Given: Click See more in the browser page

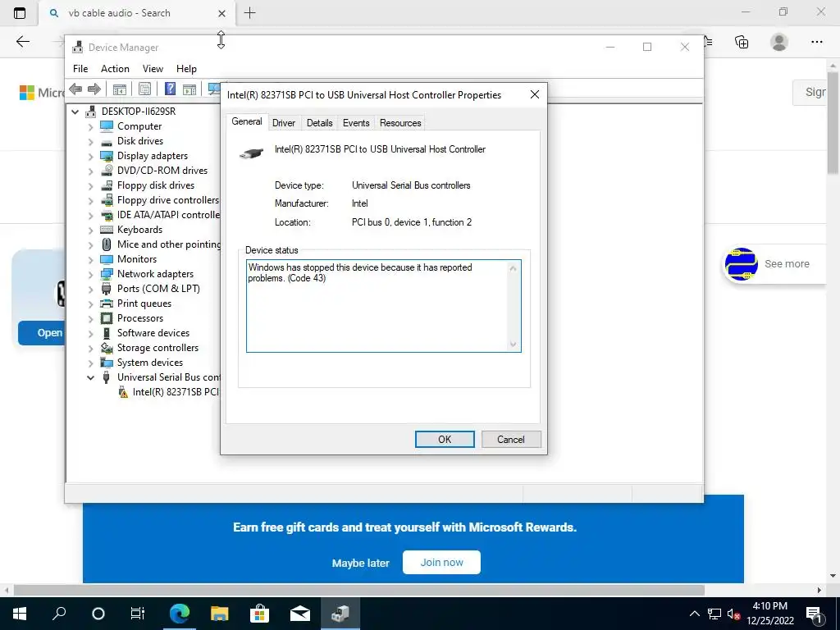Looking at the screenshot, I should pyautogui.click(x=787, y=263).
